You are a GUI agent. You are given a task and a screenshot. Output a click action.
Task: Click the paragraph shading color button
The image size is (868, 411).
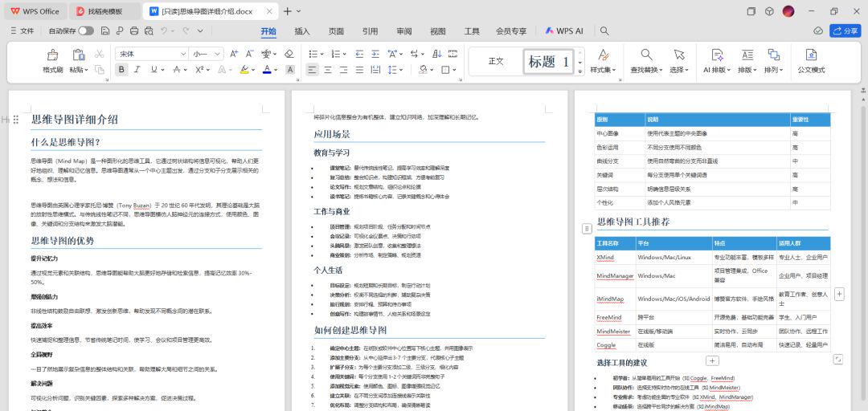(423, 70)
